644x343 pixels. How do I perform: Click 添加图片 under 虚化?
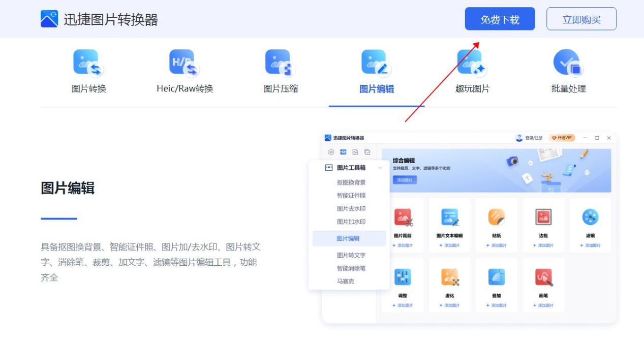[450, 305]
